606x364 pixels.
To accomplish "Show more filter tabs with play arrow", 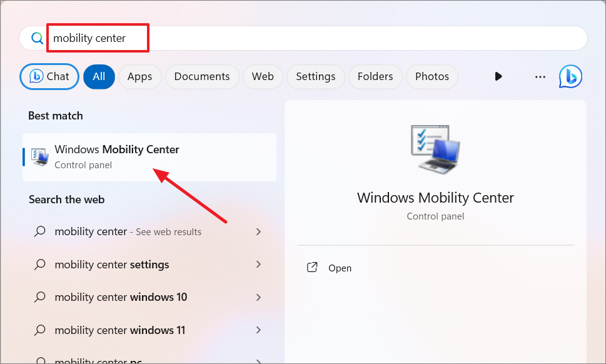I will point(498,76).
